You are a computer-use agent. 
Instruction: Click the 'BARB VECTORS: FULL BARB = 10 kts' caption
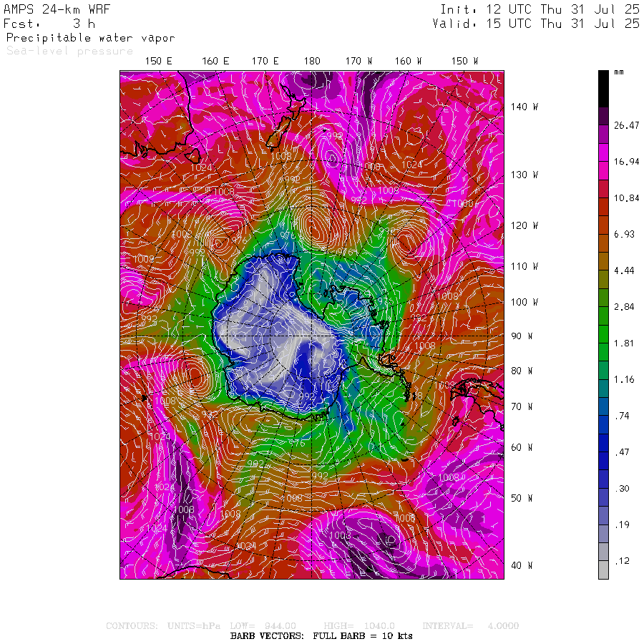coord(321,636)
